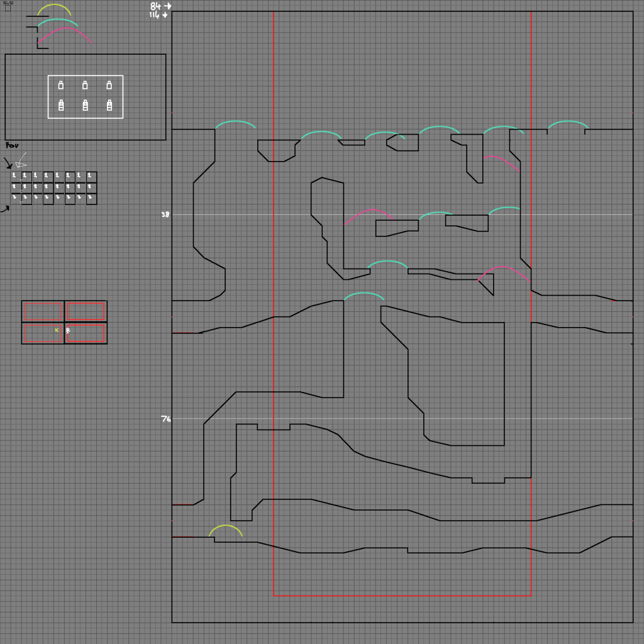The height and width of the screenshot is (644, 644).
Task: Pick the bottom-right striped bottle icon
Action: coord(109,105)
